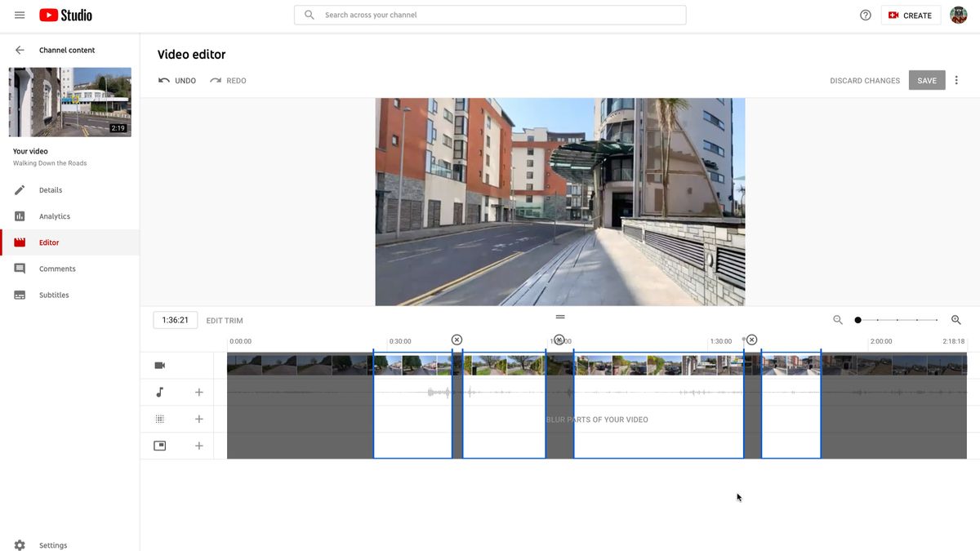Image resolution: width=980 pixels, height=551 pixels.
Task: Click the Save button
Action: [926, 80]
